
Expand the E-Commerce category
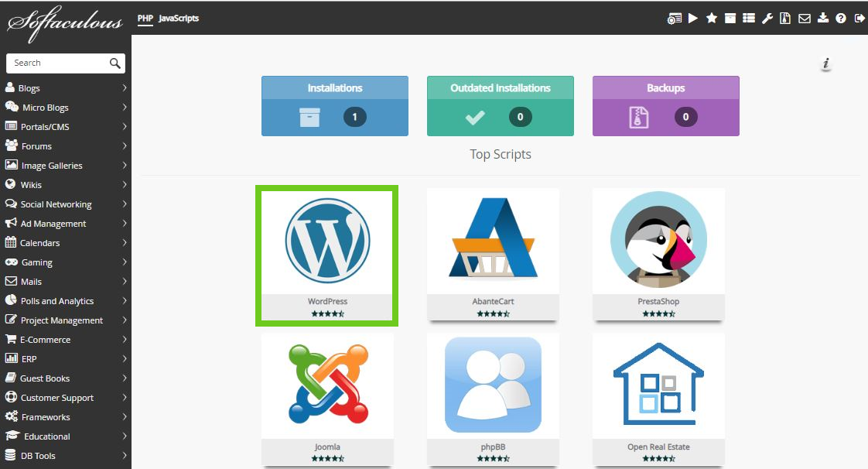point(66,340)
